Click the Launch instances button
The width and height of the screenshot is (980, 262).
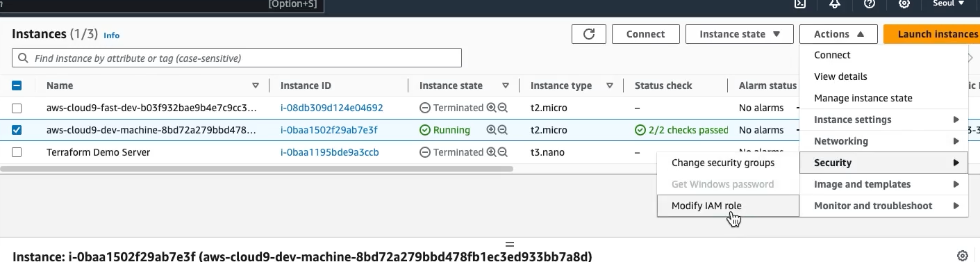[x=931, y=34]
